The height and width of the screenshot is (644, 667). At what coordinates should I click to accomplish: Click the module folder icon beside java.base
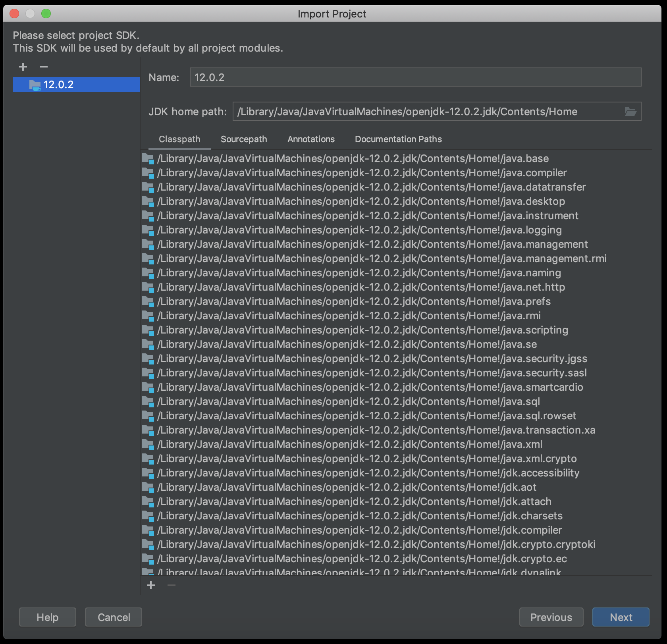tap(148, 158)
